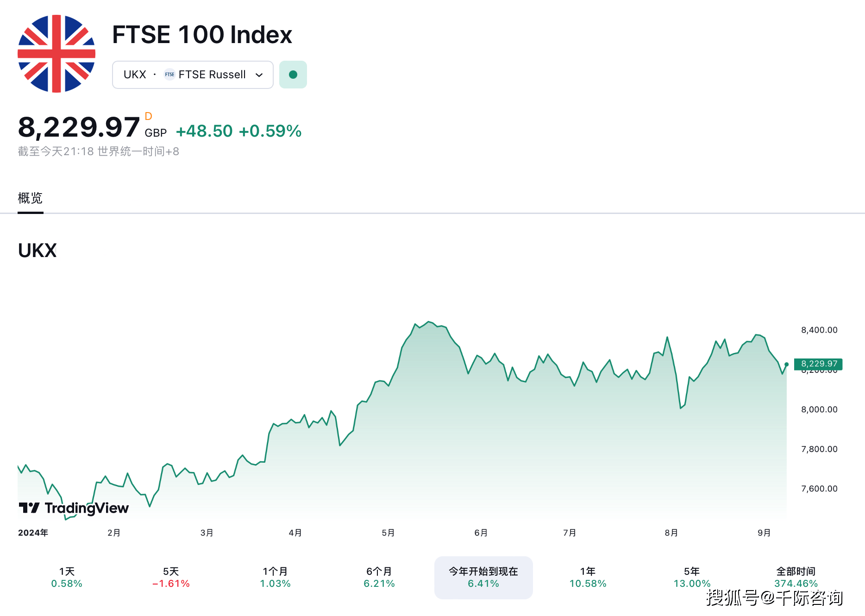Open the TradingView logo link on chart
This screenshot has height=616, width=865.
74,508
